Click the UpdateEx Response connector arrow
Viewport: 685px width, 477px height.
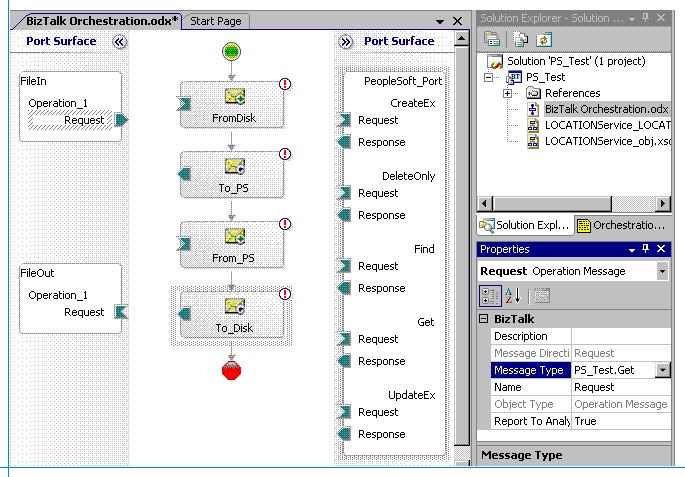(x=345, y=433)
